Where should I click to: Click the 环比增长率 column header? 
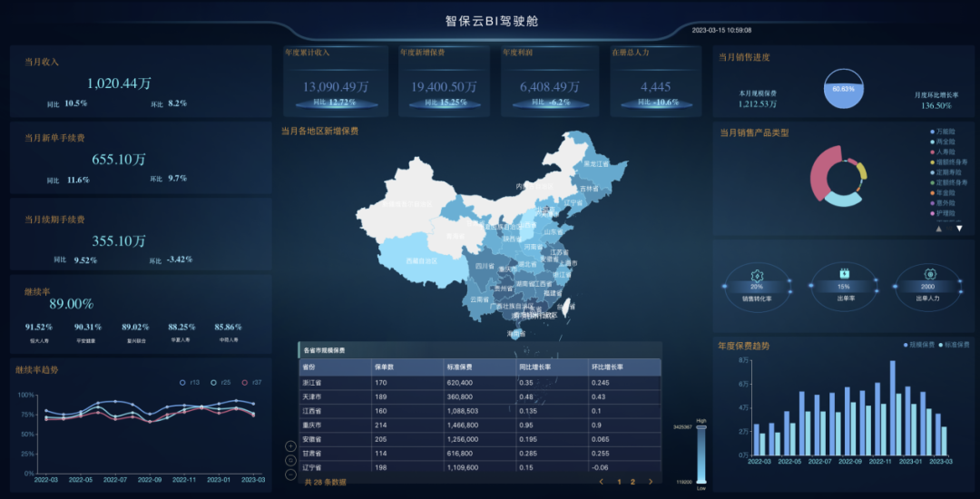[x=624, y=367]
